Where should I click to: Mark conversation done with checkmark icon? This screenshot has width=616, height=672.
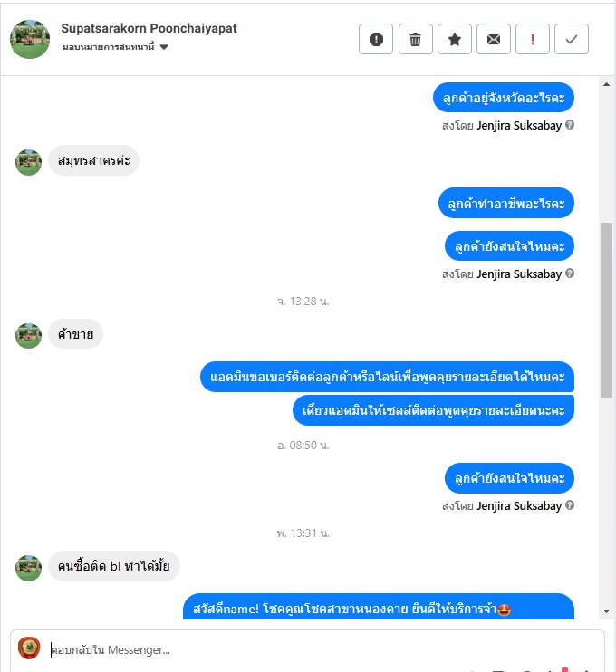pyautogui.click(x=572, y=40)
